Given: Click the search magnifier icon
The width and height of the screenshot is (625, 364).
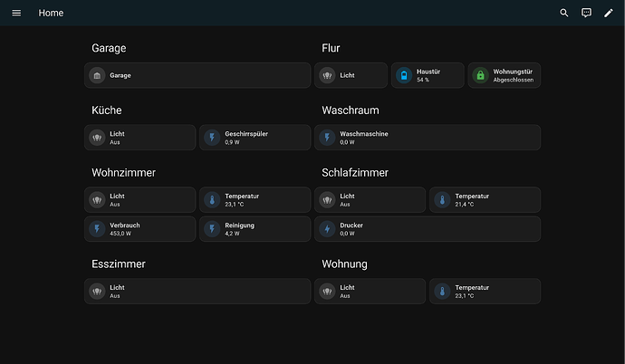Looking at the screenshot, I should (x=564, y=13).
